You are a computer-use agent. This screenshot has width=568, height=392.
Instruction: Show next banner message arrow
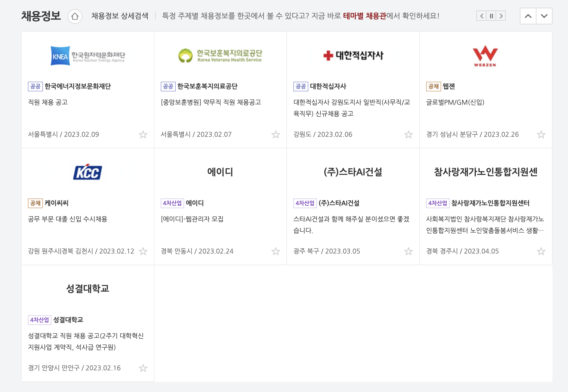point(501,16)
